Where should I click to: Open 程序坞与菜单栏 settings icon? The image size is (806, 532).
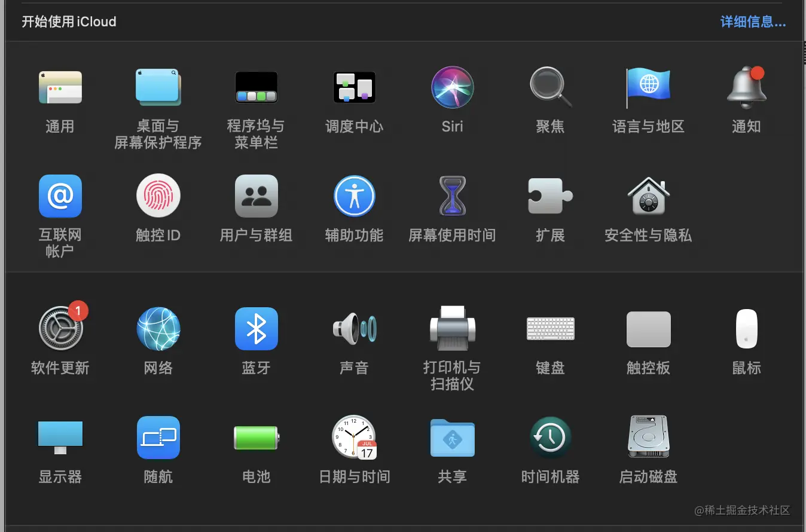pos(257,87)
